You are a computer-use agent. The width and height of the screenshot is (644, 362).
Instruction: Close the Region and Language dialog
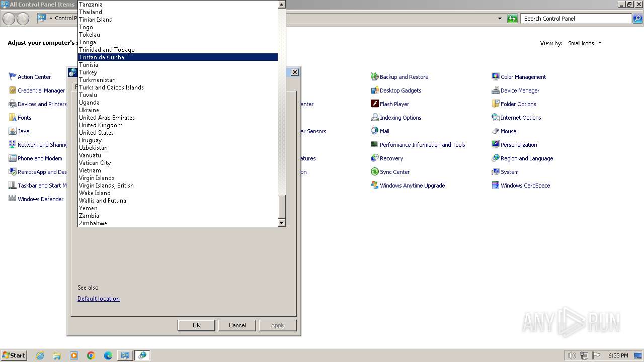[x=295, y=72]
